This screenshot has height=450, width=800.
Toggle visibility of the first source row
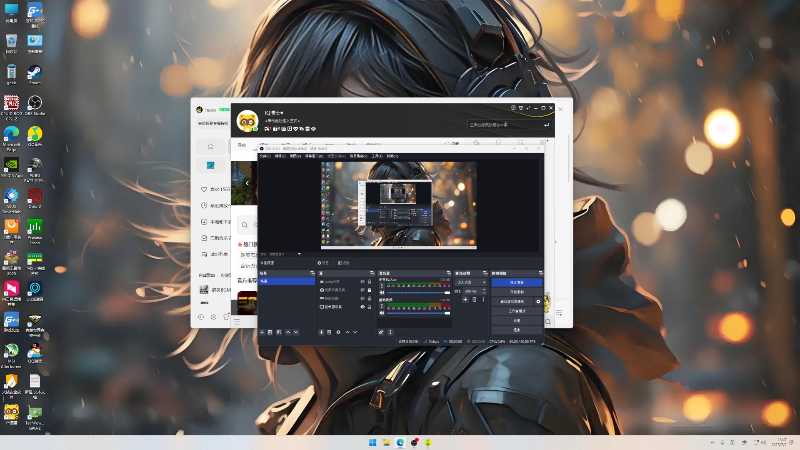pyautogui.click(x=363, y=282)
